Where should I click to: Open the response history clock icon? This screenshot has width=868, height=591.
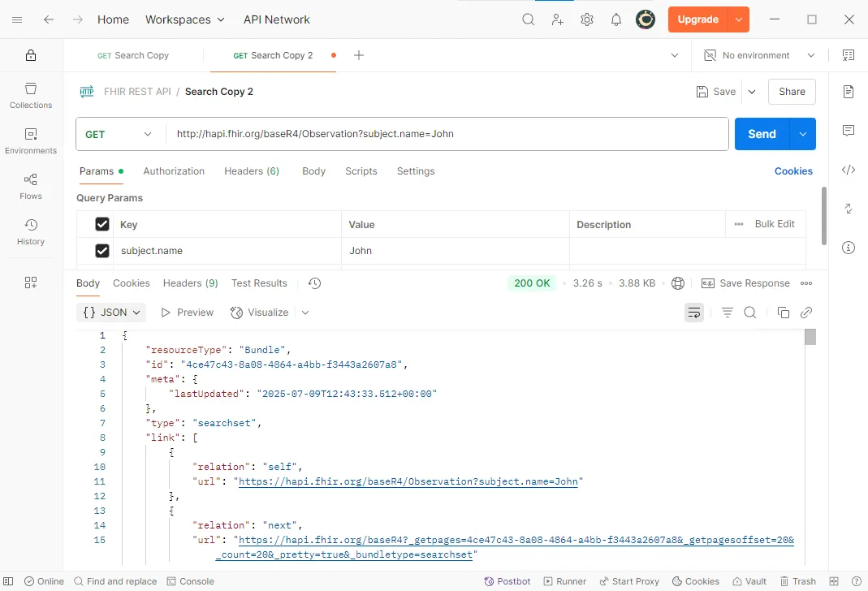click(x=314, y=283)
